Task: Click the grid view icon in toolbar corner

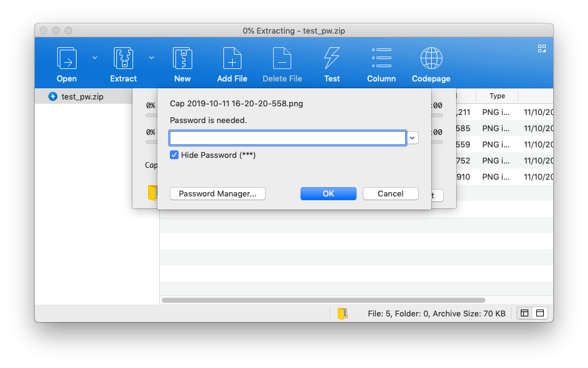Action: click(541, 48)
